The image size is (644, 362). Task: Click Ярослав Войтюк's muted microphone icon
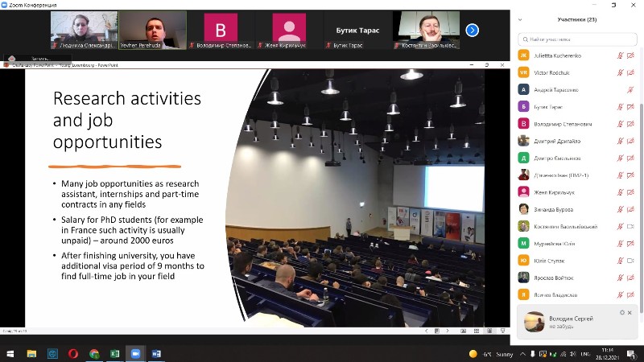pyautogui.click(x=620, y=278)
